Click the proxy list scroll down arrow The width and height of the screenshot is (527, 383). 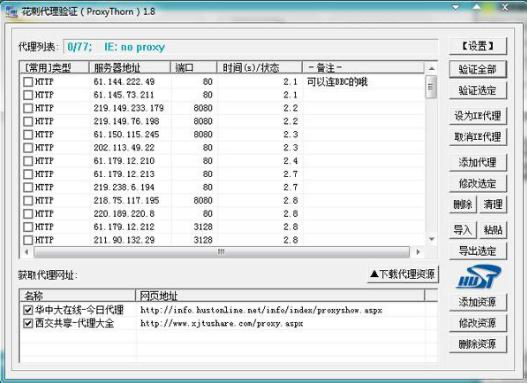click(432, 239)
